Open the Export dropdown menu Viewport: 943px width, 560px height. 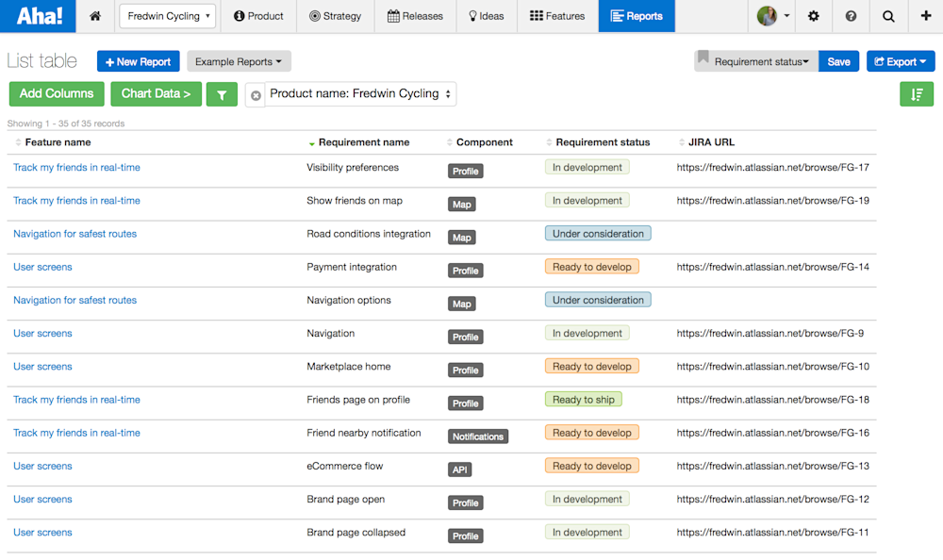901,60
